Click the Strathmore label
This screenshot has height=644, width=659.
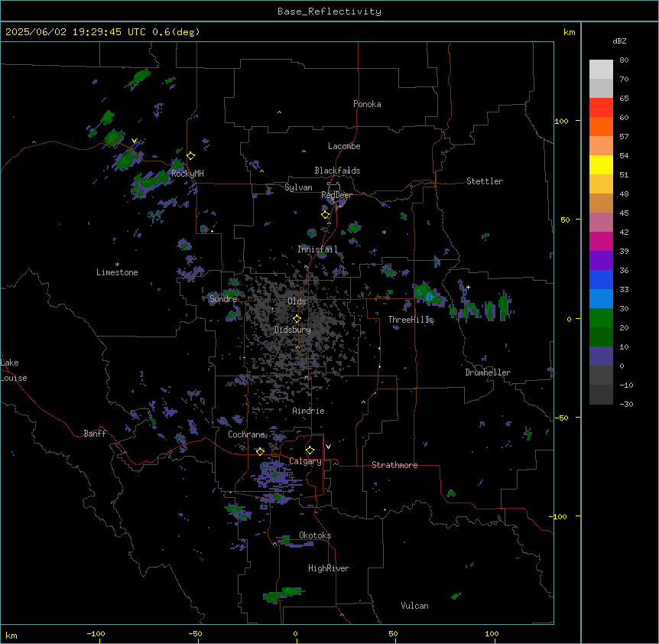pyautogui.click(x=394, y=465)
